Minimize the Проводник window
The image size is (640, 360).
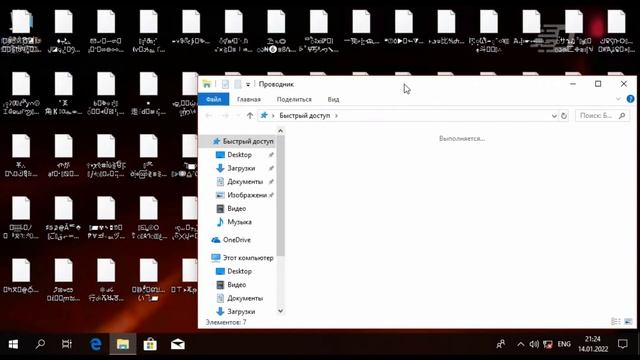point(573,84)
